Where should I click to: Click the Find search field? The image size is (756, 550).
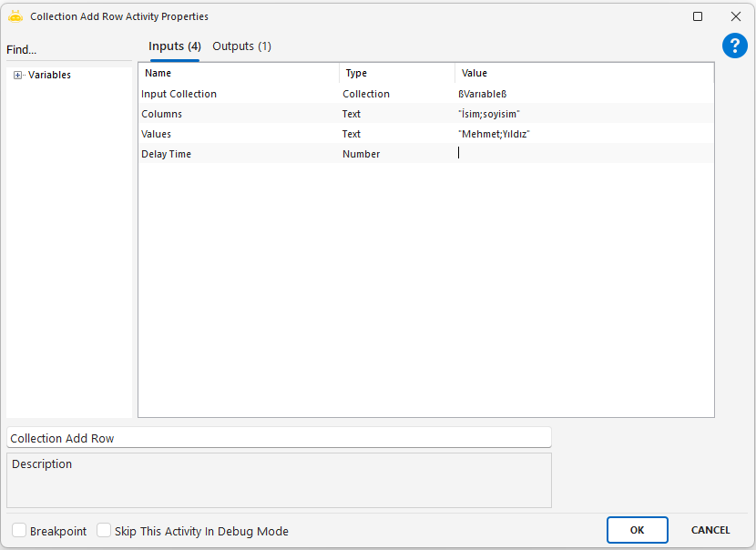68,50
